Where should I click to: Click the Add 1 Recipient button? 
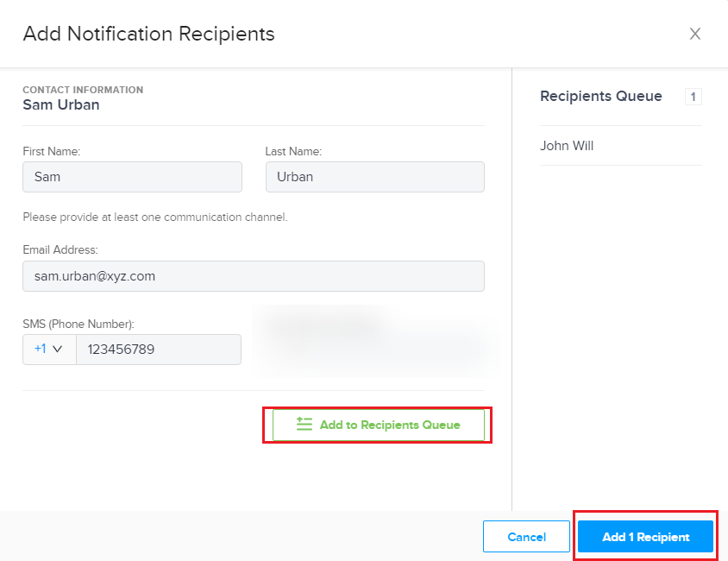coord(645,536)
